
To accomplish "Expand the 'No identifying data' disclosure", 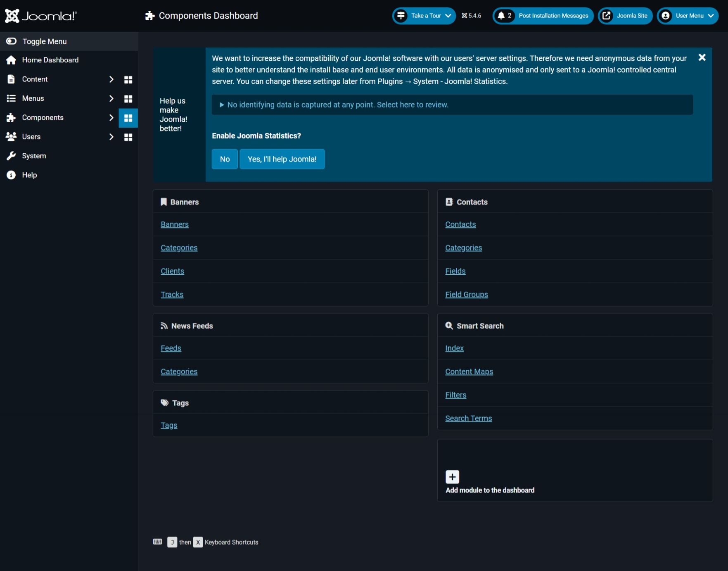I will tap(452, 105).
